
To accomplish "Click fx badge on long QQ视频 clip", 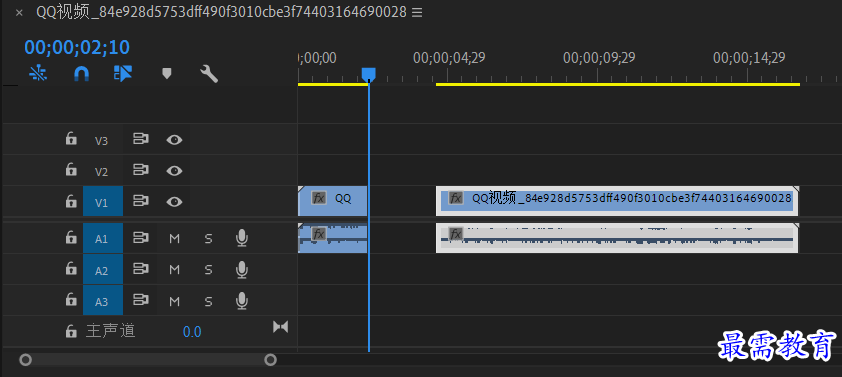I will [x=456, y=198].
